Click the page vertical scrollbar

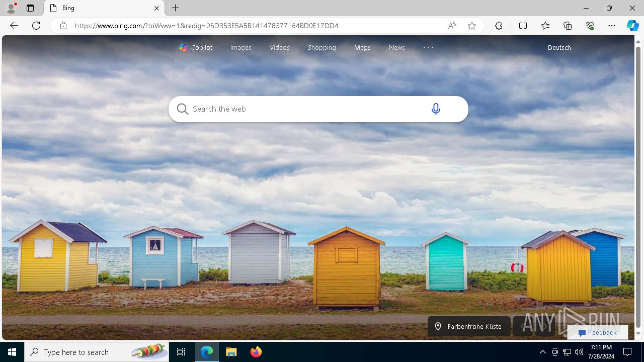(x=638, y=187)
